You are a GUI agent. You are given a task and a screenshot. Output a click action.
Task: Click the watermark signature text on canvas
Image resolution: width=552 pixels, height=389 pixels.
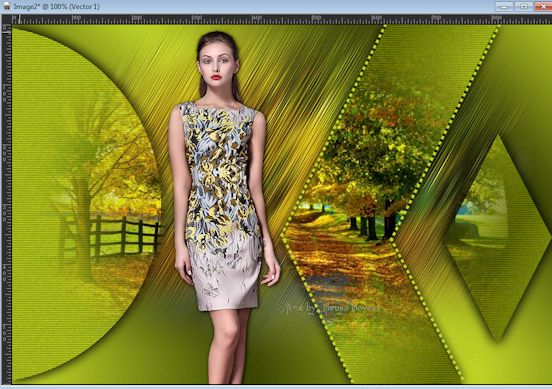pyautogui.click(x=333, y=308)
